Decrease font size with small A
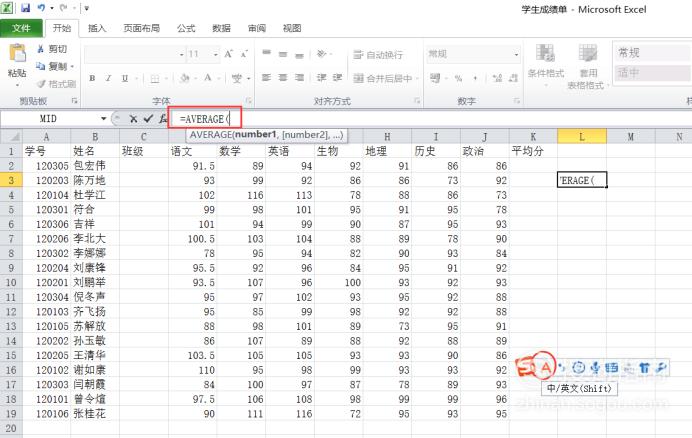 click(244, 54)
